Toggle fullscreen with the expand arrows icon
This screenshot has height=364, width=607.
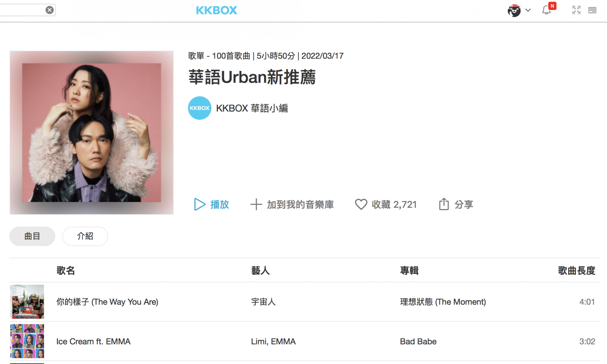point(576,10)
